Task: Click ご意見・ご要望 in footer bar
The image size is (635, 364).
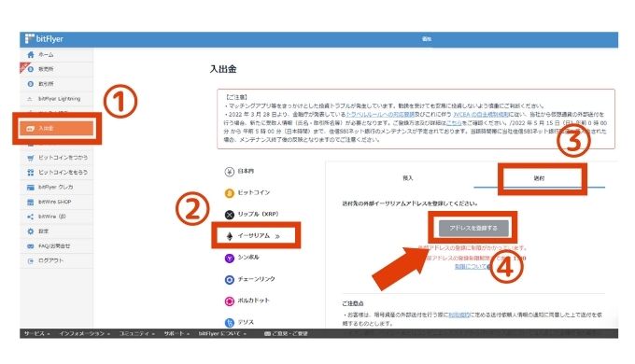Action: (x=286, y=333)
